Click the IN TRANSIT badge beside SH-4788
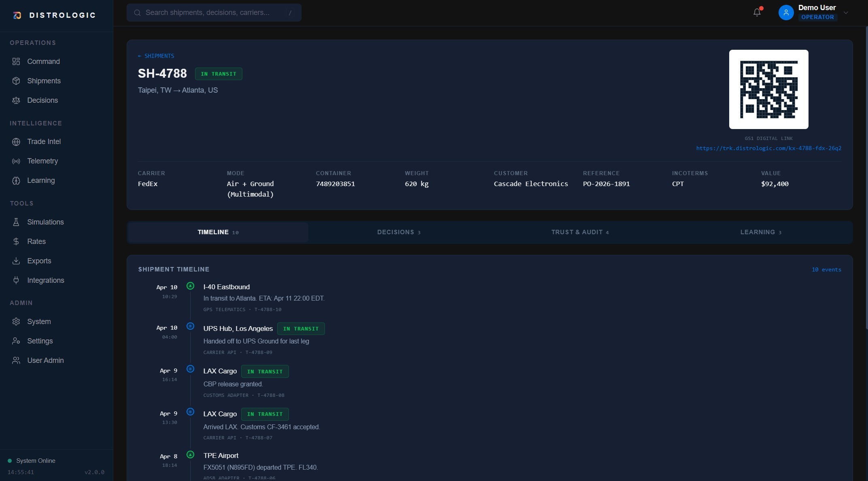The height and width of the screenshot is (481, 868). pyautogui.click(x=219, y=74)
